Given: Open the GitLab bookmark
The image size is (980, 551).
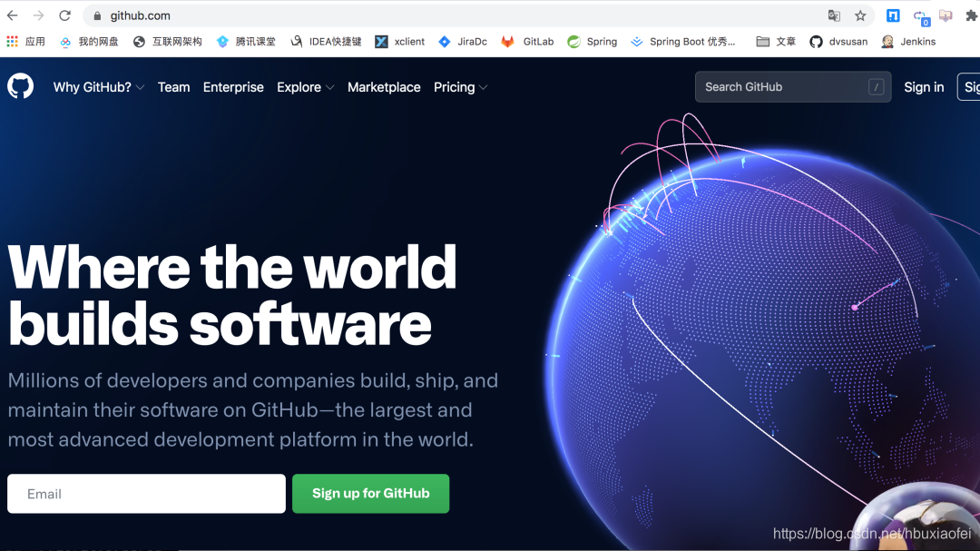Looking at the screenshot, I should (x=527, y=42).
